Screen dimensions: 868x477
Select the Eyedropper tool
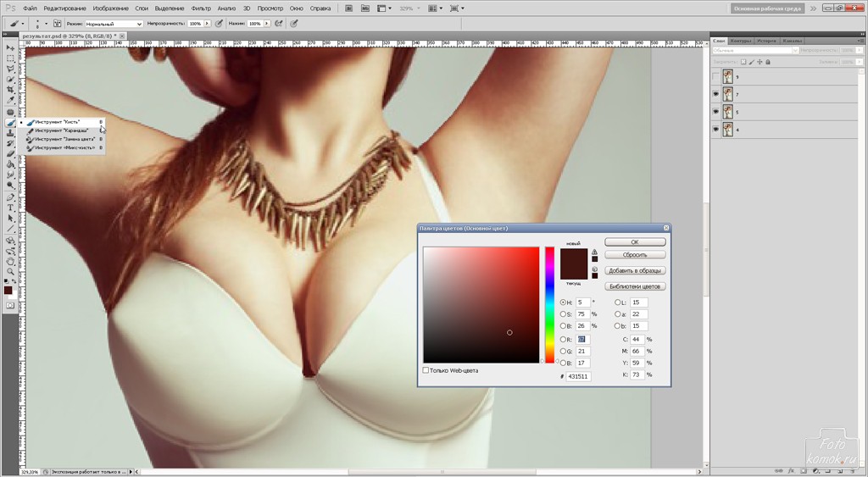[x=10, y=101]
